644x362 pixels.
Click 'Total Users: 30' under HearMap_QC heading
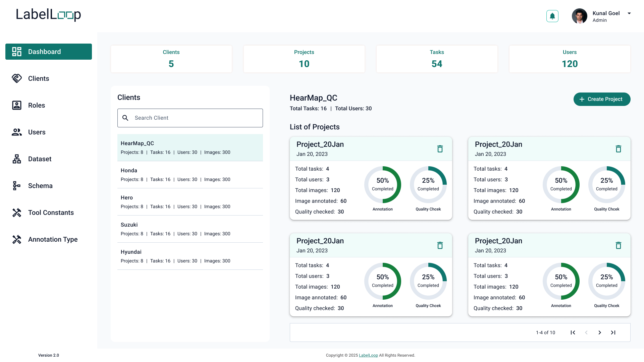[354, 109]
